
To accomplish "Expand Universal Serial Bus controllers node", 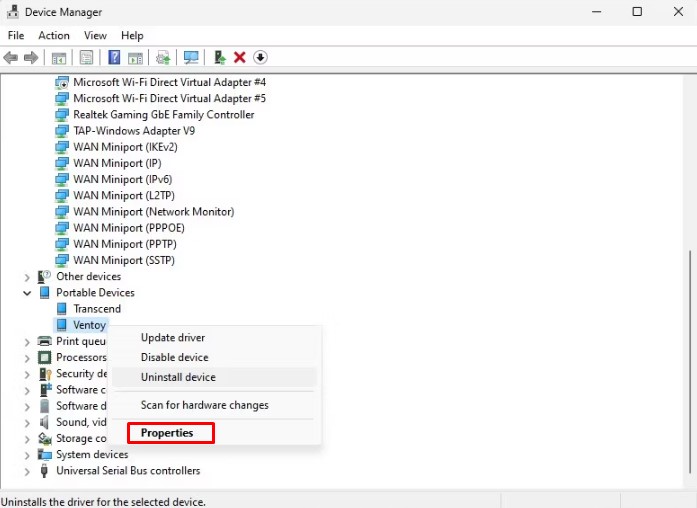I will [27, 472].
